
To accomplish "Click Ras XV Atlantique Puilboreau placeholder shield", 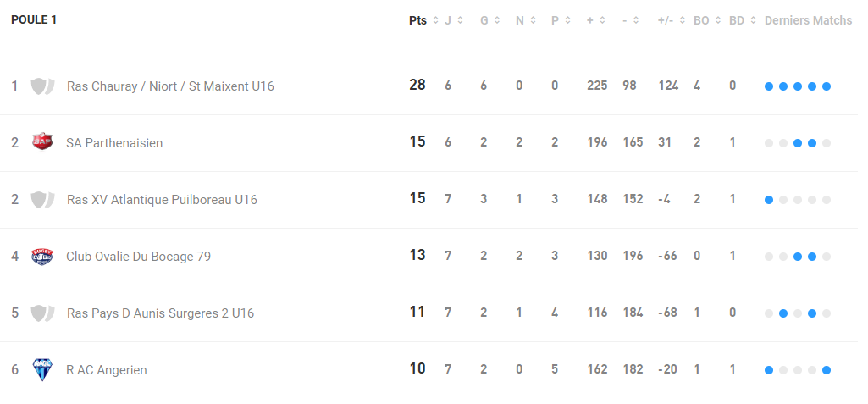I will [x=42, y=200].
